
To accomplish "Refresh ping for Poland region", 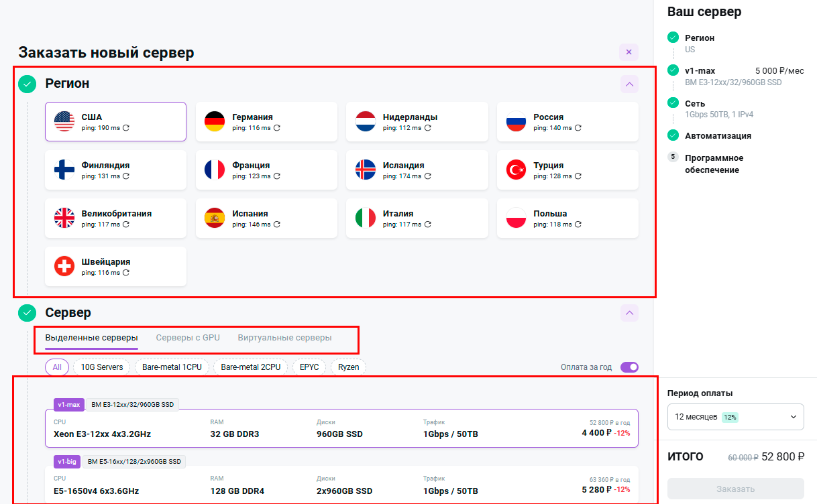I will pos(578,225).
